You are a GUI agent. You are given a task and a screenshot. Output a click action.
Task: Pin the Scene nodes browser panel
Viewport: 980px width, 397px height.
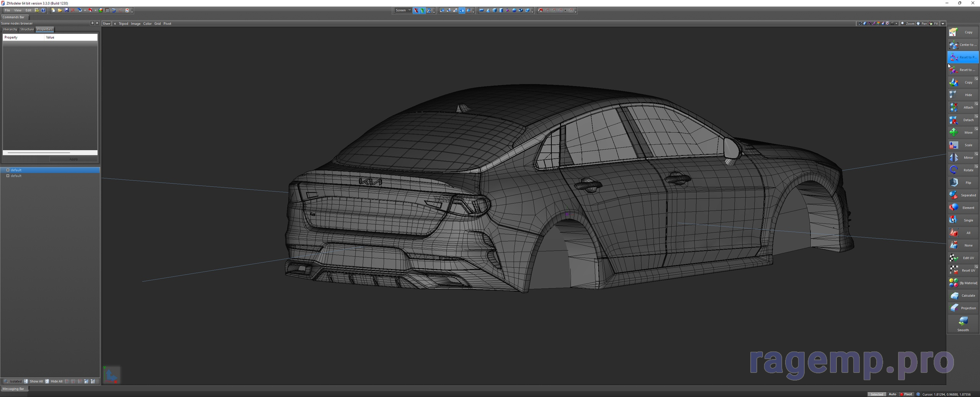(92, 23)
